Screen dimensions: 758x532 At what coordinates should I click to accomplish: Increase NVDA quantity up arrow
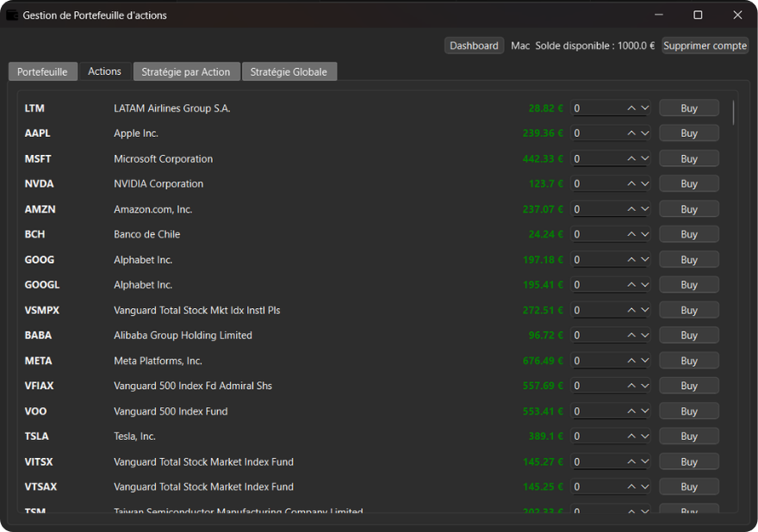point(631,183)
